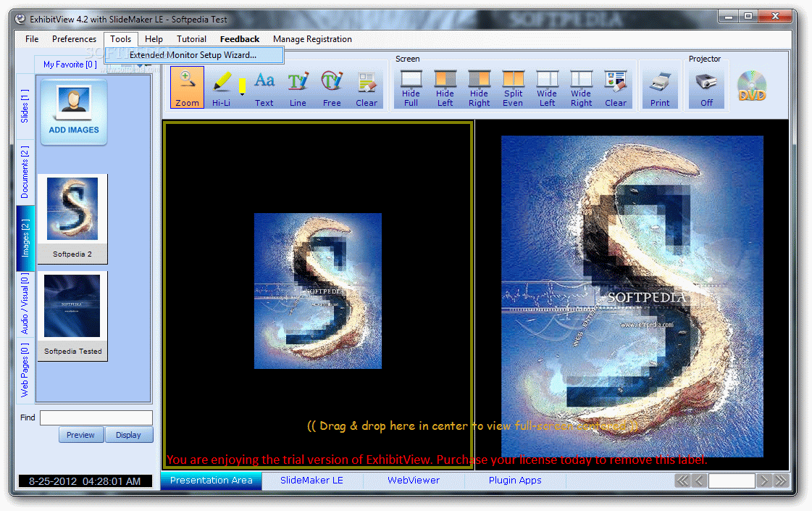
Task: Click the ADD IMAGES button
Action: click(74, 112)
